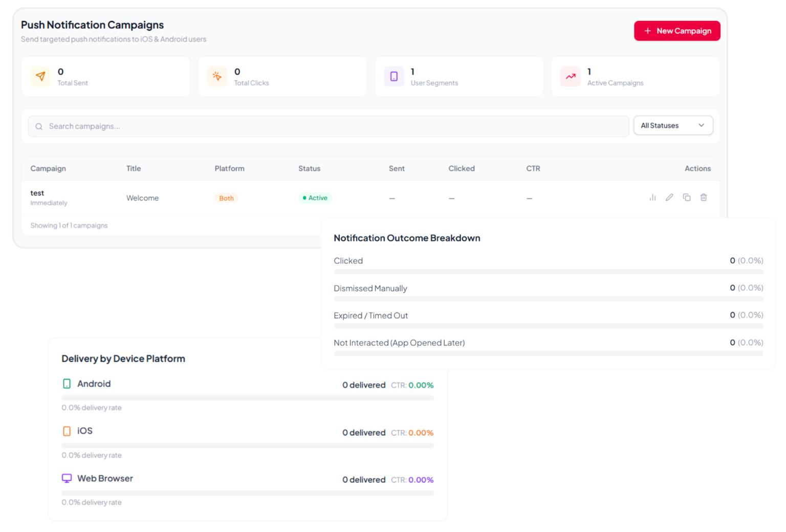Focus the Search campaigns field
Image resolution: width=786 pixels, height=532 pixels.
pos(329,126)
